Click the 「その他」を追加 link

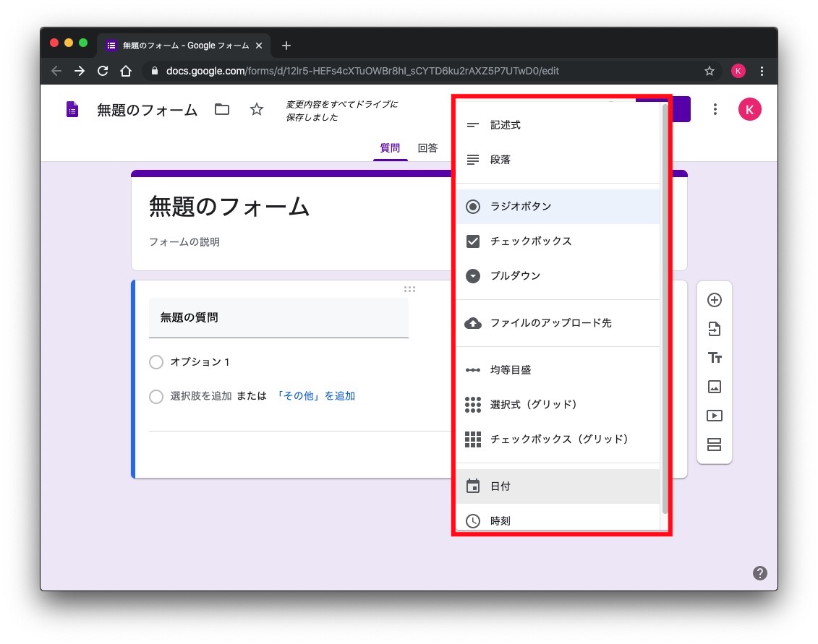[x=315, y=396]
